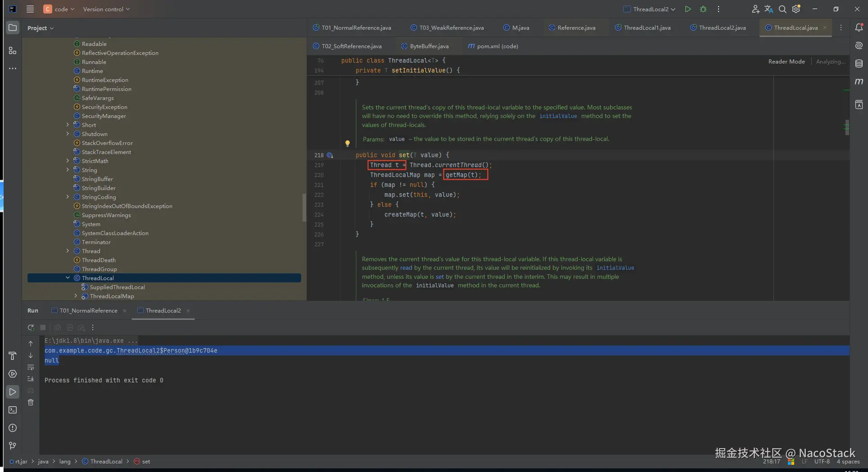Open the Terminal tool window
This screenshot has width=868, height=472.
pos(13,410)
